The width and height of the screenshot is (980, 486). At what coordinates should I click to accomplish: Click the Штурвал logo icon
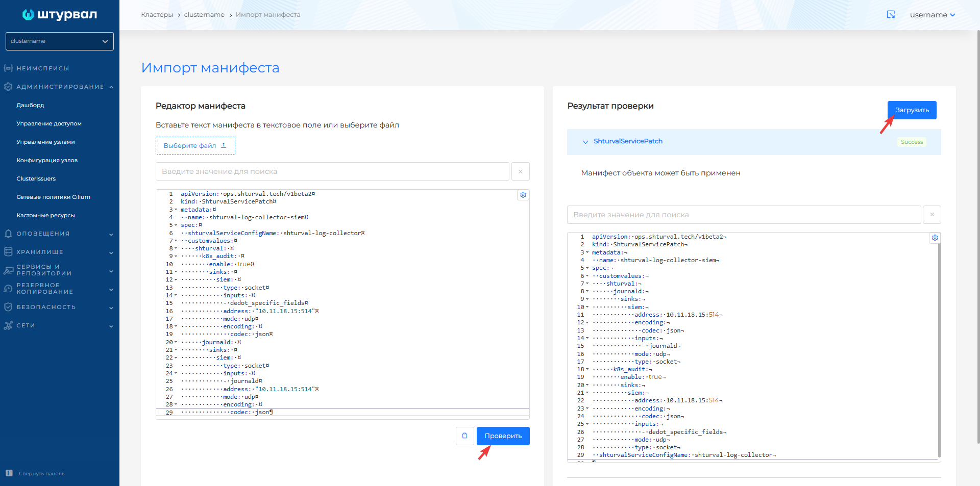(x=28, y=15)
